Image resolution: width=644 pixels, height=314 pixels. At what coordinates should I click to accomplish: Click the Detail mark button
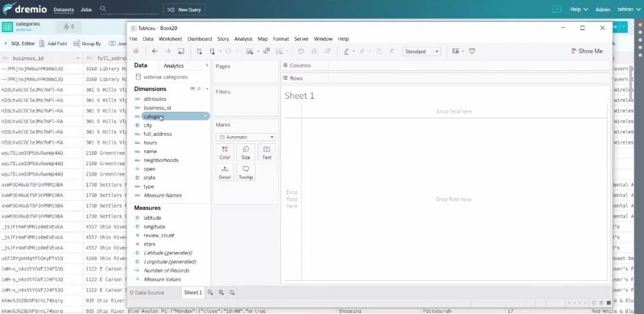(225, 173)
